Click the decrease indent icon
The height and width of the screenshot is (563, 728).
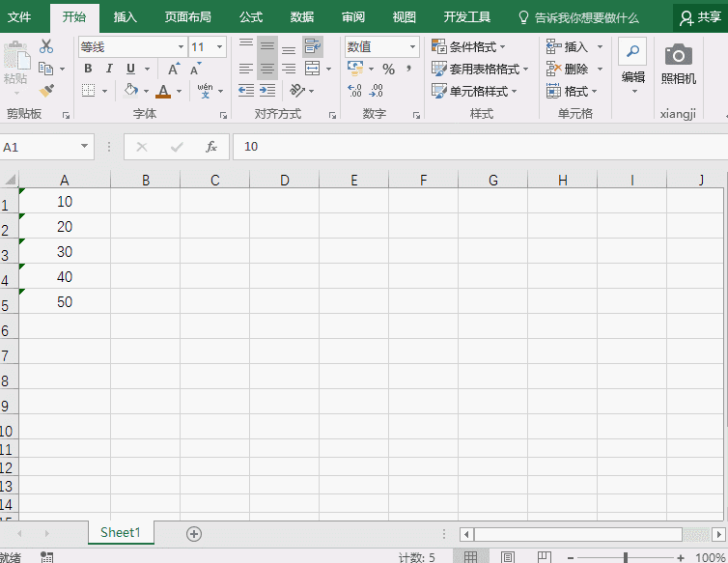pyautogui.click(x=246, y=90)
